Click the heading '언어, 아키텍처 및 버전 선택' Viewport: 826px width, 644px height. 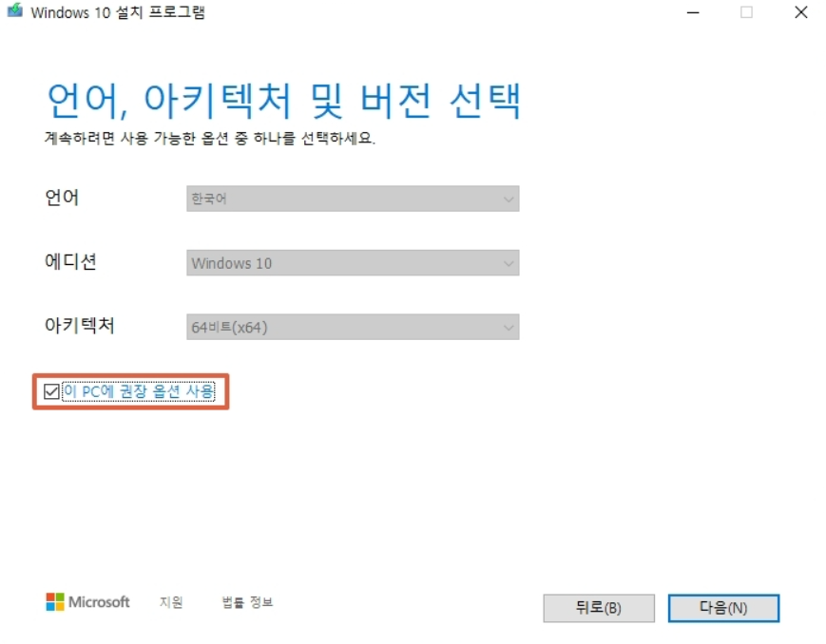point(283,100)
